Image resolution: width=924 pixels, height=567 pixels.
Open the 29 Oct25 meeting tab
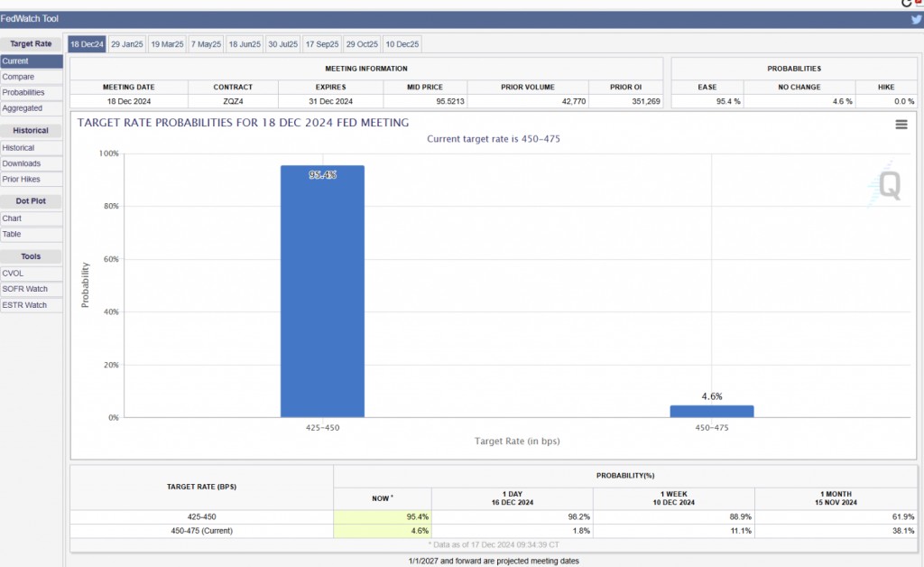tap(362, 44)
